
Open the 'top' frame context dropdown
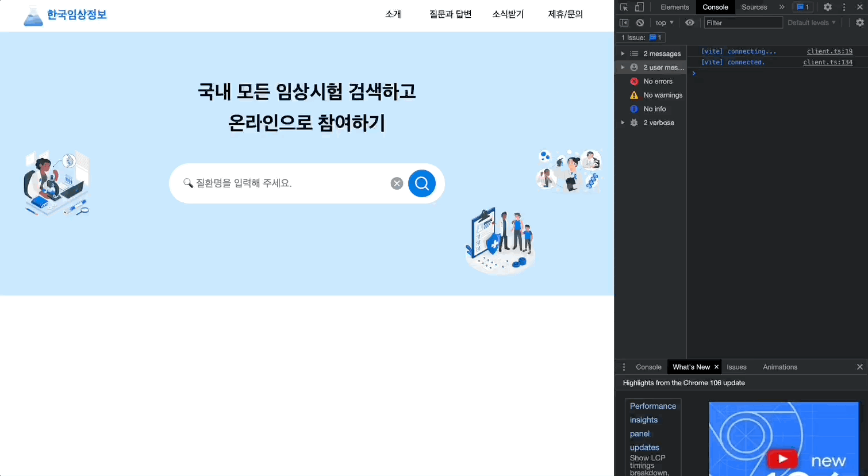(664, 22)
